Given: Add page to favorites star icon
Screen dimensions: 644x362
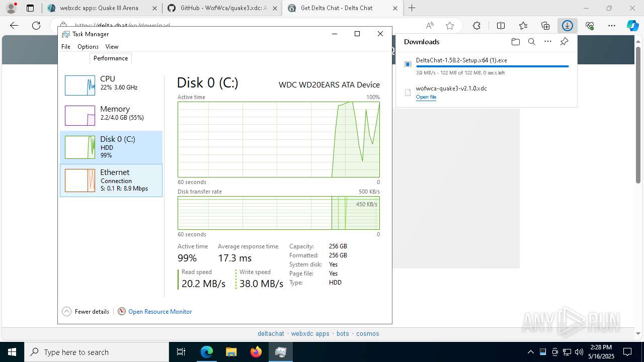Looking at the screenshot, I should 450,26.
